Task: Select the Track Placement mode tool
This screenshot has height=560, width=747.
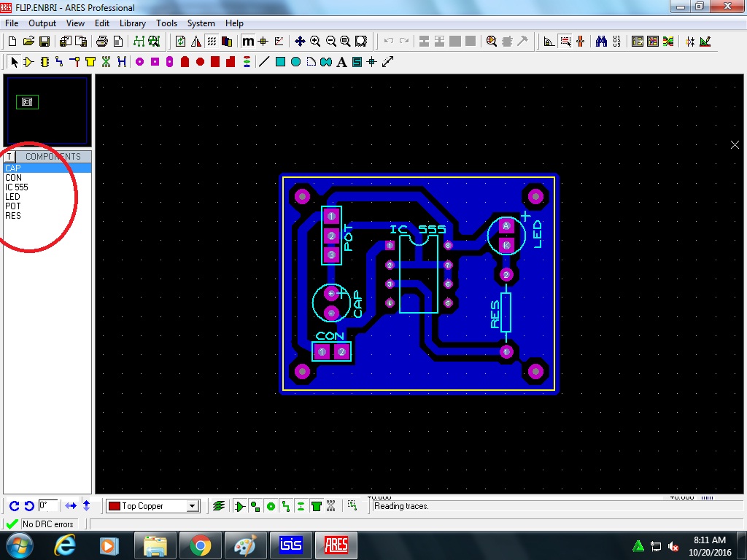Action: (60, 62)
